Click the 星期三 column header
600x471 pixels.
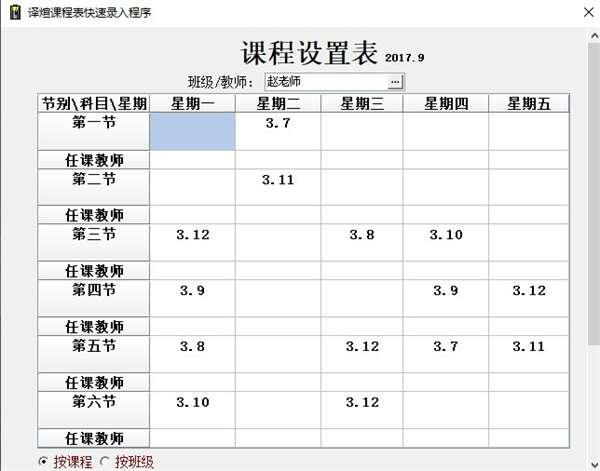(x=361, y=103)
